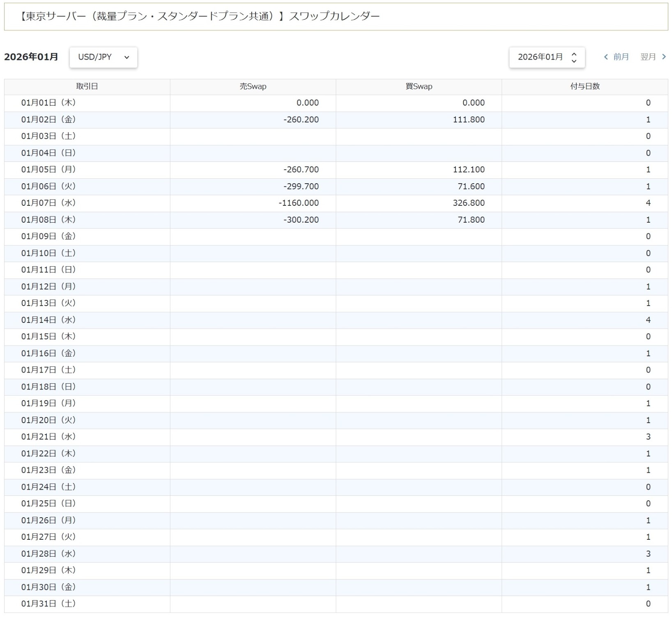Image resolution: width=672 pixels, height=617 pixels.
Task: Select the 01月27日（火） date cell
Action: point(87,537)
